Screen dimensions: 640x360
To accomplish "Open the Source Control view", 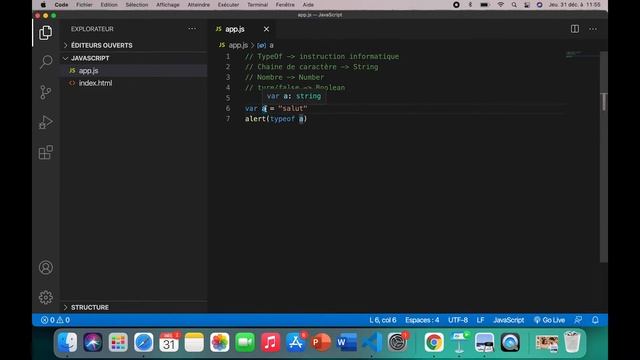I will click(x=46, y=92).
